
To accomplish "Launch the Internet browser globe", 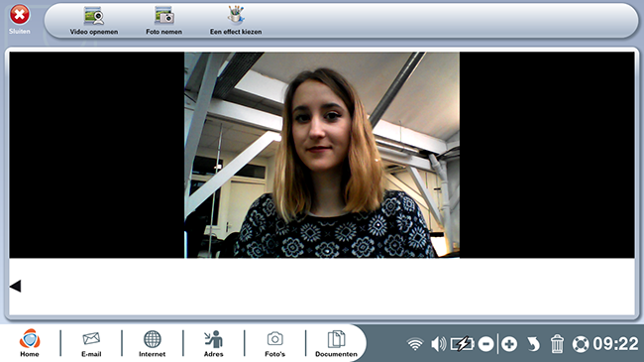I will tap(152, 343).
